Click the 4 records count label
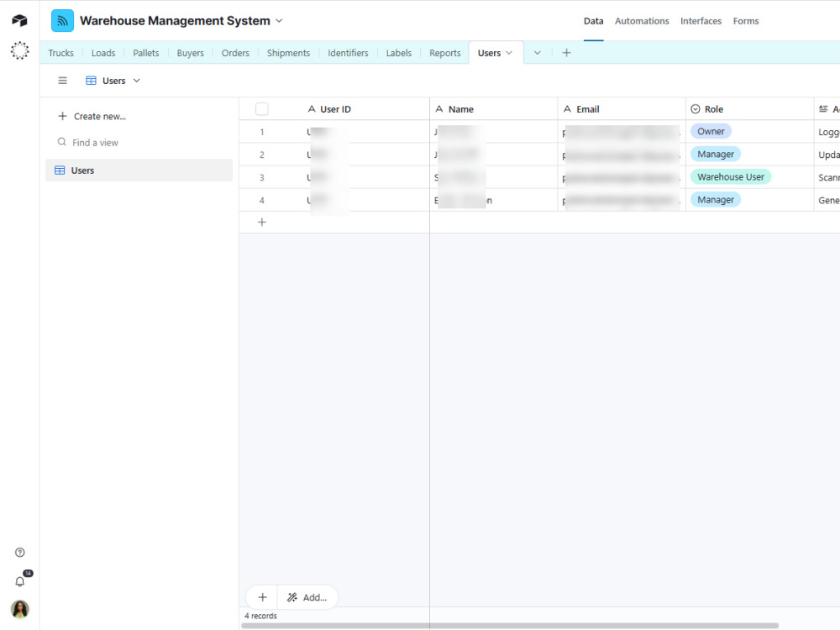Viewport: 840px width, 630px height. tap(261, 616)
